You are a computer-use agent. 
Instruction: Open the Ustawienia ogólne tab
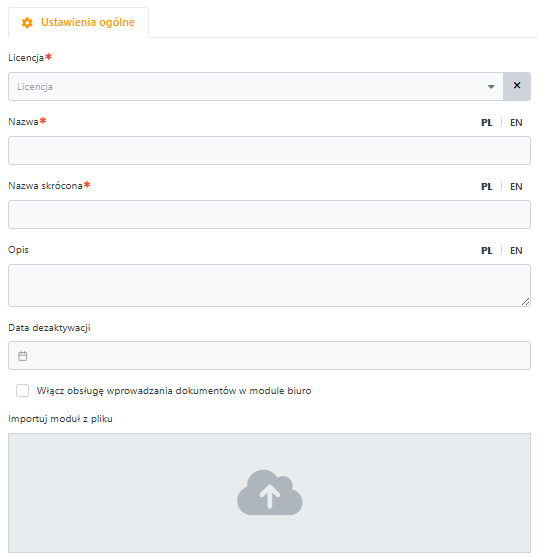pyautogui.click(x=78, y=22)
